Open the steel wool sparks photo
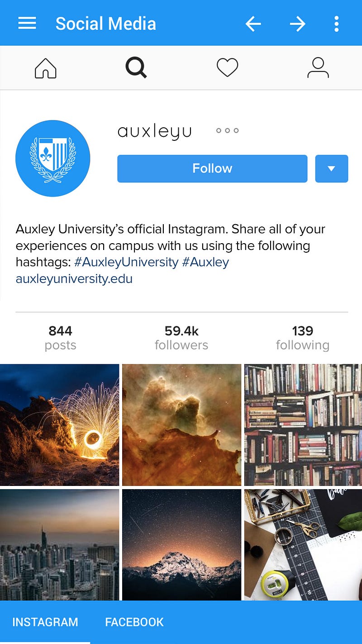Screen dimensions: 362x644 click(x=59, y=425)
